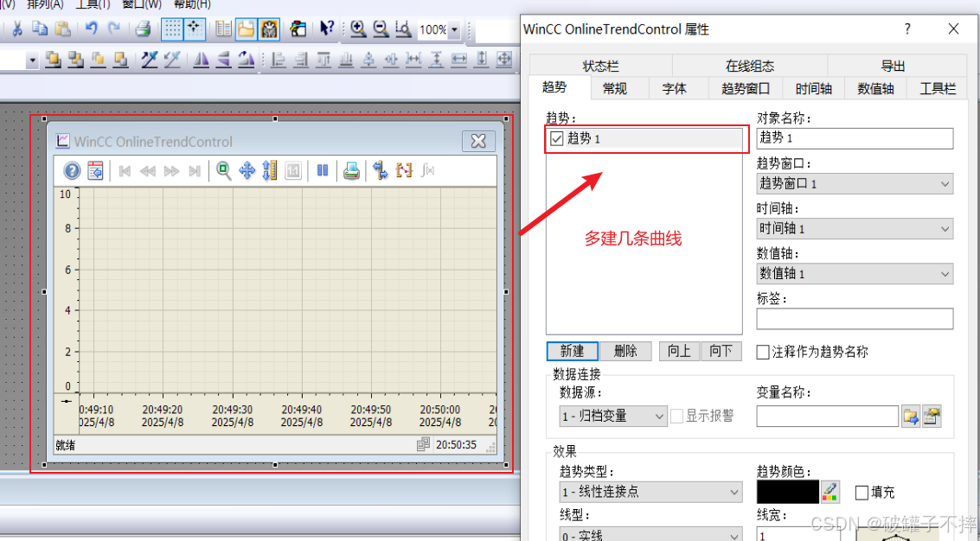
Task: Click the select trends icon in trend control
Action: (x=381, y=170)
